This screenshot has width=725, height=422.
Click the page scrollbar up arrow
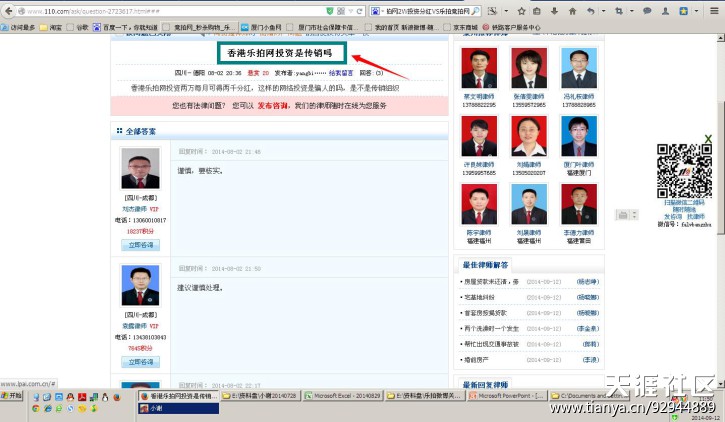click(721, 39)
